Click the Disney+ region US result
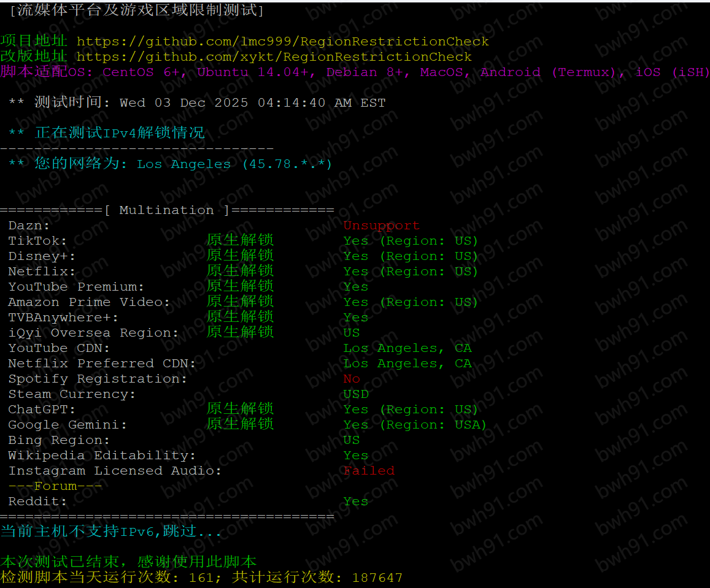 coord(410,256)
